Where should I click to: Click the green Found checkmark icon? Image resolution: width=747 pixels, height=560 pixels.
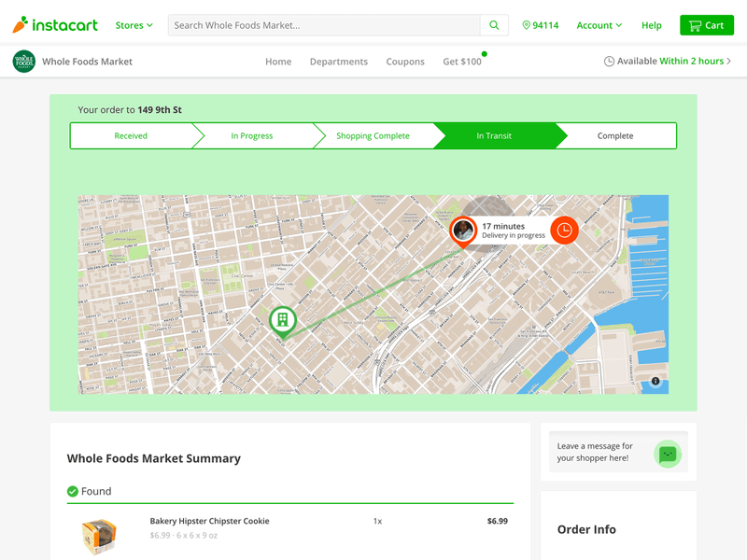click(73, 491)
